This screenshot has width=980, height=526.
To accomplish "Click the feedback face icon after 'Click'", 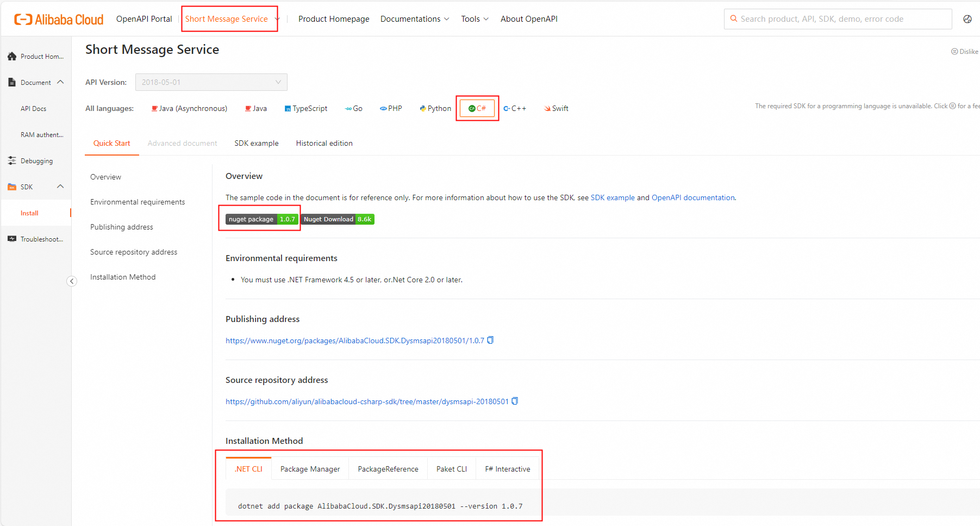I will point(953,106).
